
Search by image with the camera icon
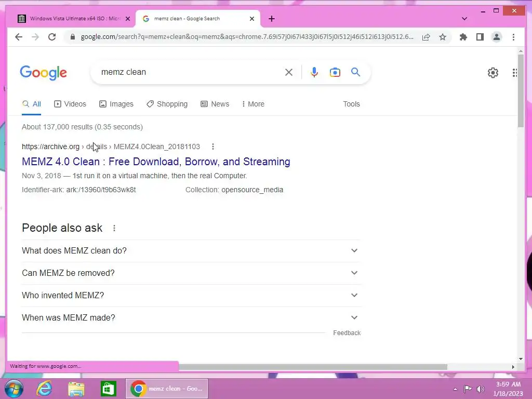pyautogui.click(x=335, y=72)
